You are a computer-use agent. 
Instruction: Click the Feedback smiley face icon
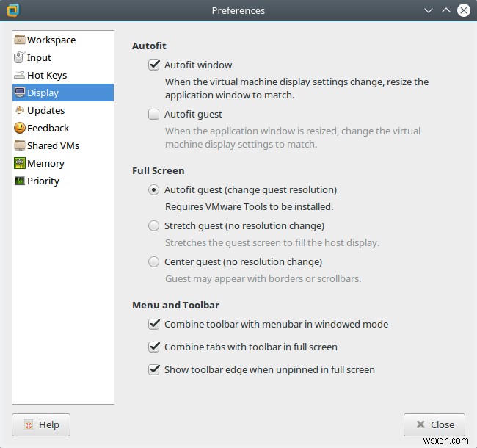point(20,128)
